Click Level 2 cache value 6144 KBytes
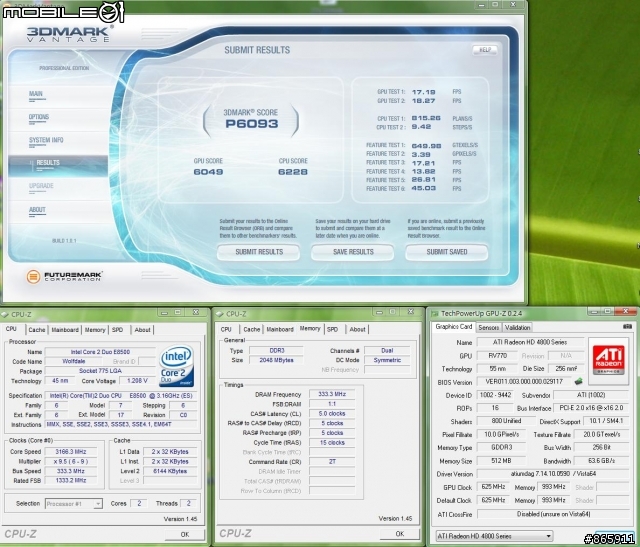Screen dimensions: 640x547 170,471
